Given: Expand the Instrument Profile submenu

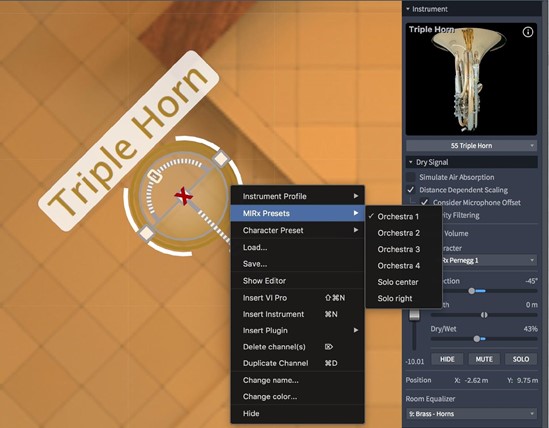Looking at the screenshot, I should [298, 196].
